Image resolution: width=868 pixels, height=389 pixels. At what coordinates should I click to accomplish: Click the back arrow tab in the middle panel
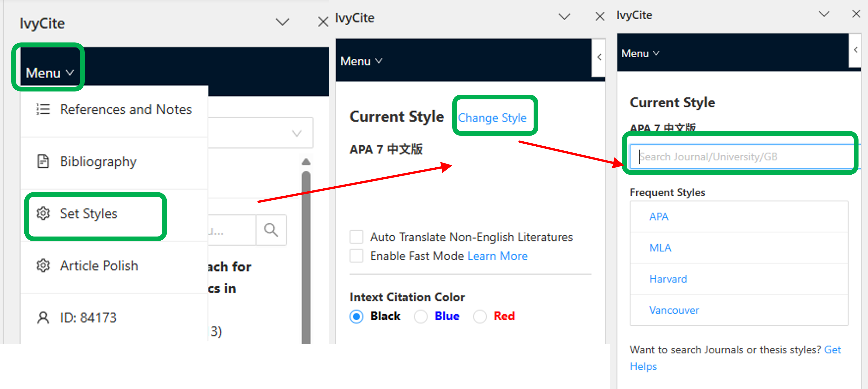point(599,57)
